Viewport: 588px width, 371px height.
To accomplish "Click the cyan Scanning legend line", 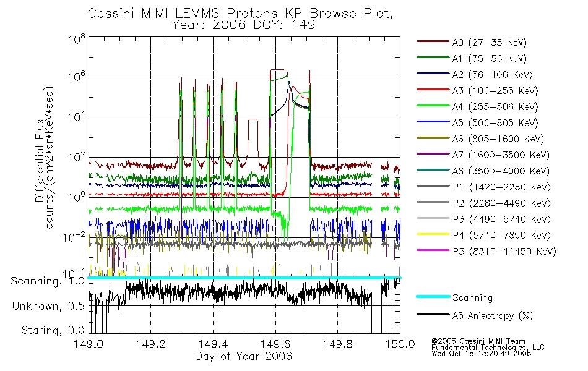I will coord(433,296).
